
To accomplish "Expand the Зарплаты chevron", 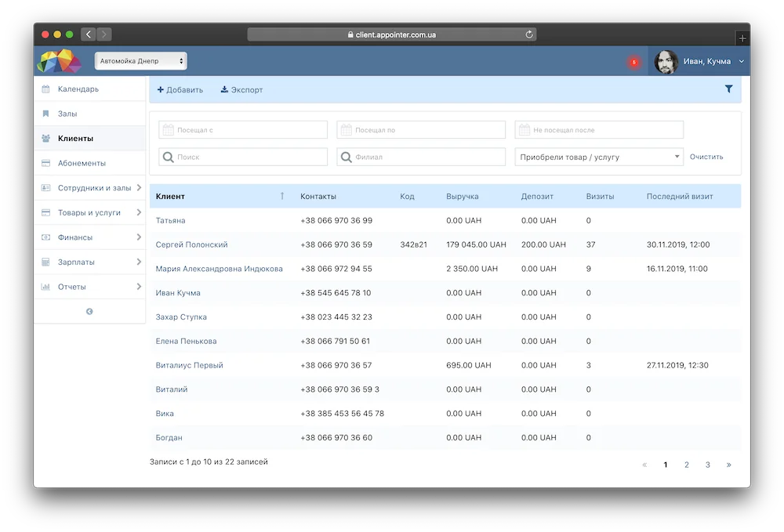I will tap(139, 262).
